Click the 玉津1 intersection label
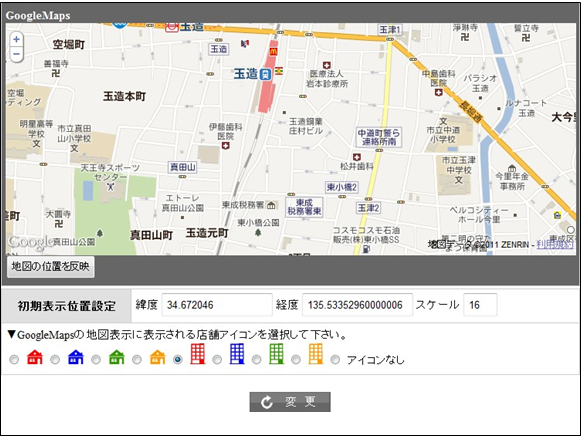The width and height of the screenshot is (582, 439). [390, 30]
